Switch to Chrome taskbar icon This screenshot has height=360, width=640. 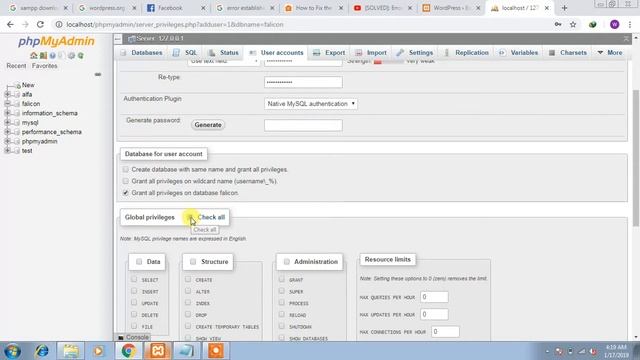(128, 351)
